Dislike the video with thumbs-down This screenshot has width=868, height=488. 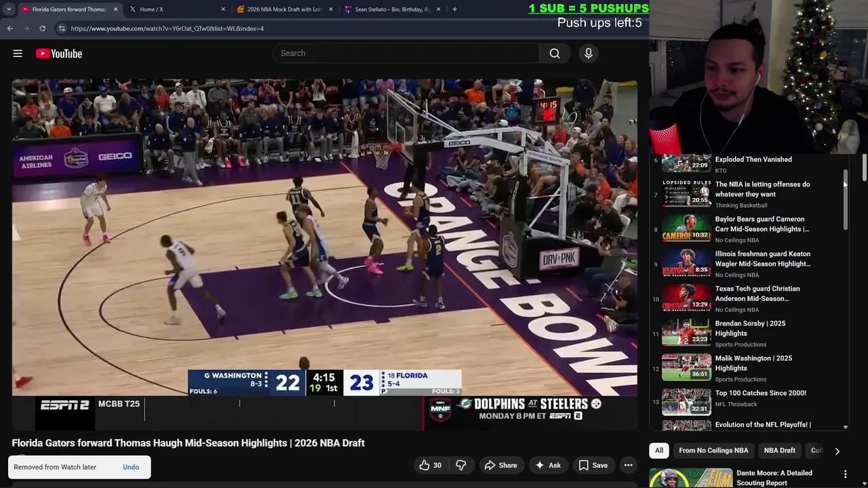(461, 465)
